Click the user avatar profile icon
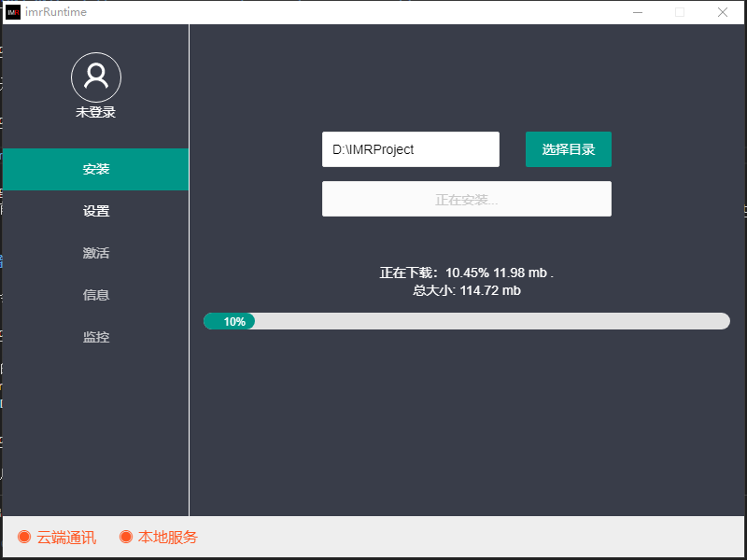 click(96, 77)
